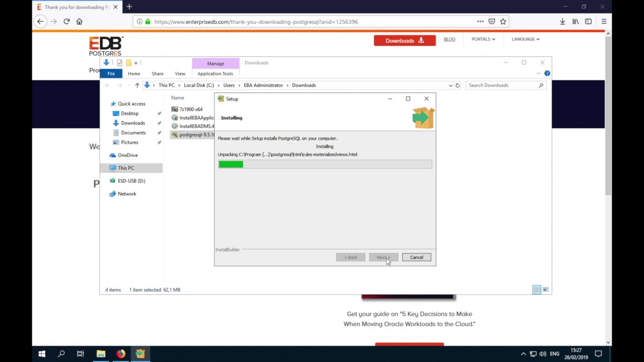
Task: Select Network in navigation pane
Action: tap(127, 194)
